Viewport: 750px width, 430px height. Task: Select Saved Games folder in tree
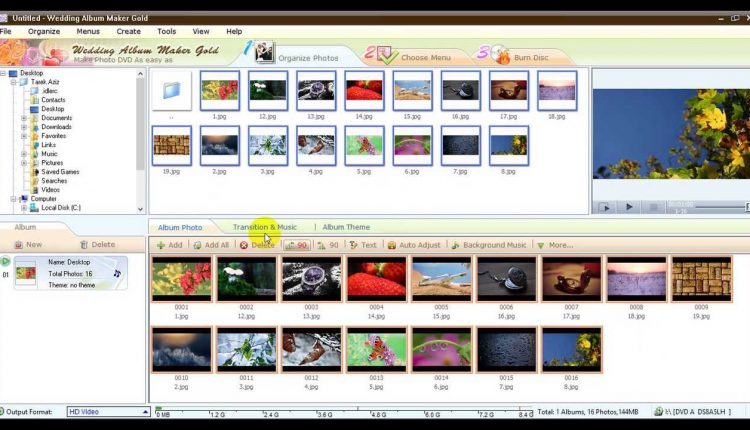click(x=60, y=172)
